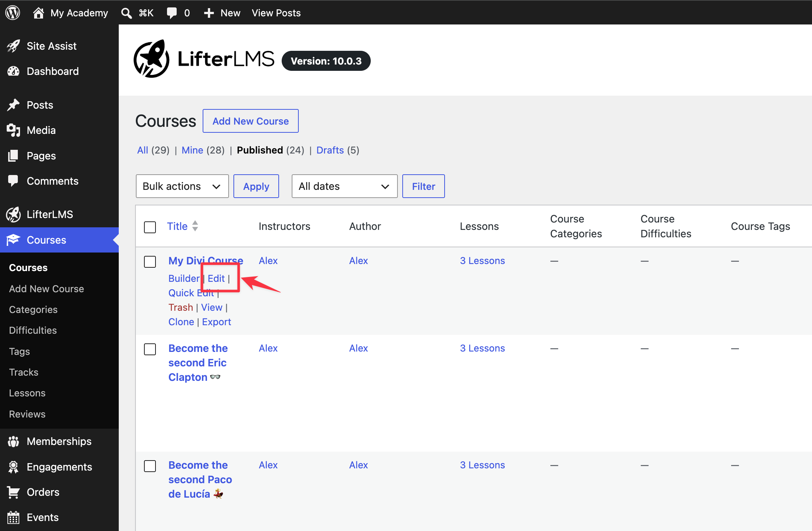The width and height of the screenshot is (812, 531).
Task: Open 3 Lessons link for My Divi Course
Action: pos(482,261)
